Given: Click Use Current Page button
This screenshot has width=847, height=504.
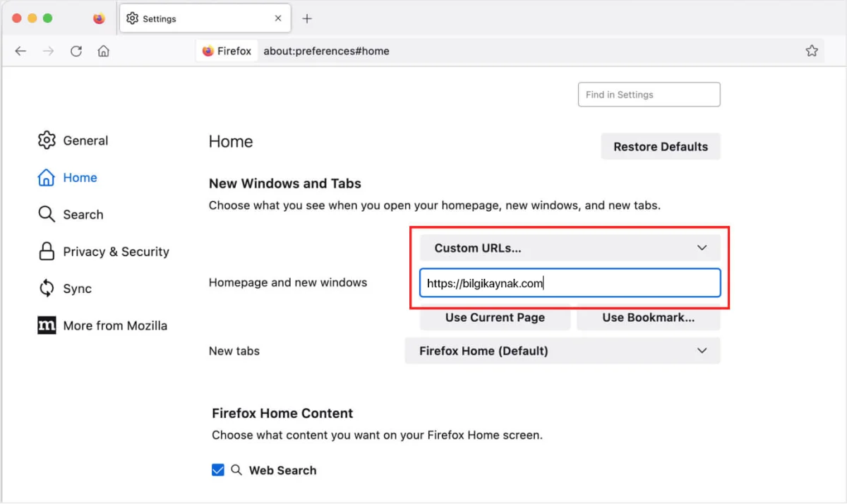Looking at the screenshot, I should (x=495, y=318).
